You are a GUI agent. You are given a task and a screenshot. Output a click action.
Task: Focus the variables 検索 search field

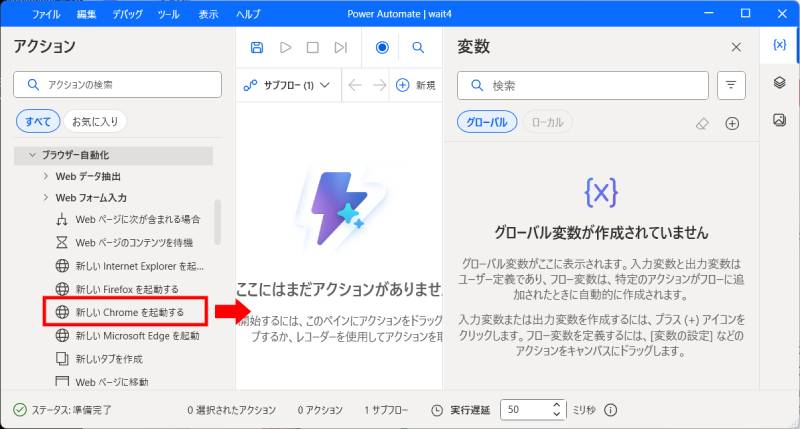tap(583, 85)
